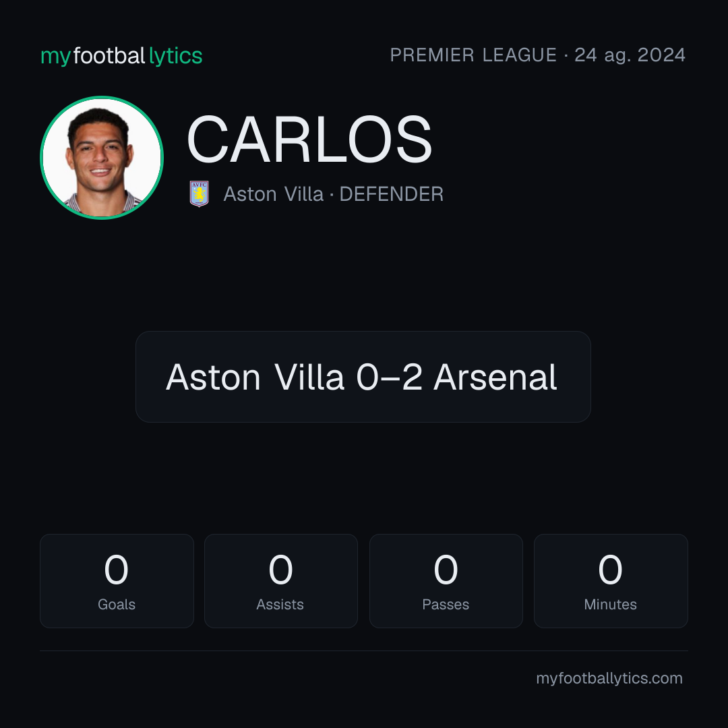This screenshot has width=728, height=728.
Task: Click the Aston Villa club crest icon
Action: (x=199, y=193)
